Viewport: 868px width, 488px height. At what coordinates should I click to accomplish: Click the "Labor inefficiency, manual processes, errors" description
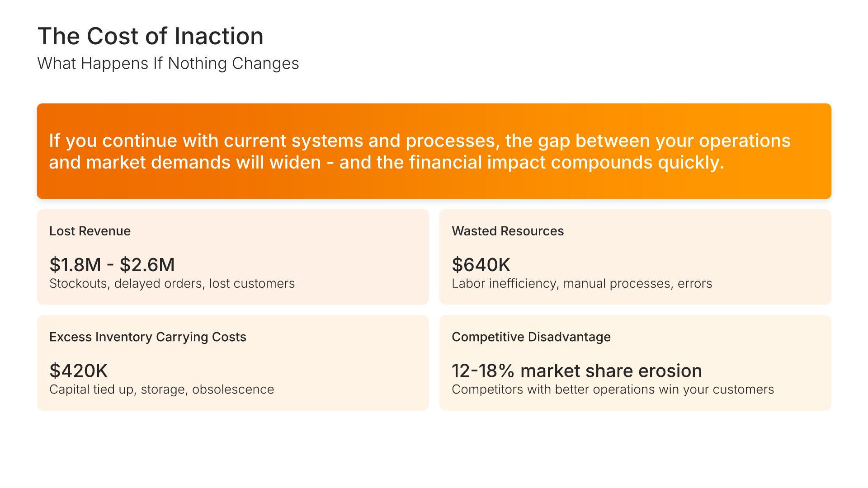(x=582, y=284)
